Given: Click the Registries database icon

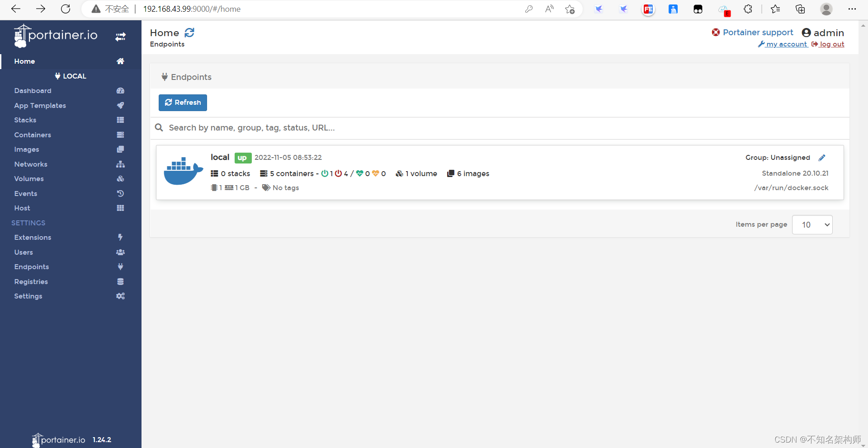Looking at the screenshot, I should tap(120, 281).
